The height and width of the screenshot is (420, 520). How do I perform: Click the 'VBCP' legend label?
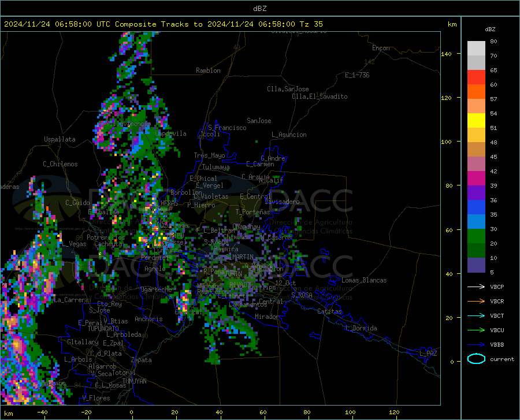(x=497, y=287)
